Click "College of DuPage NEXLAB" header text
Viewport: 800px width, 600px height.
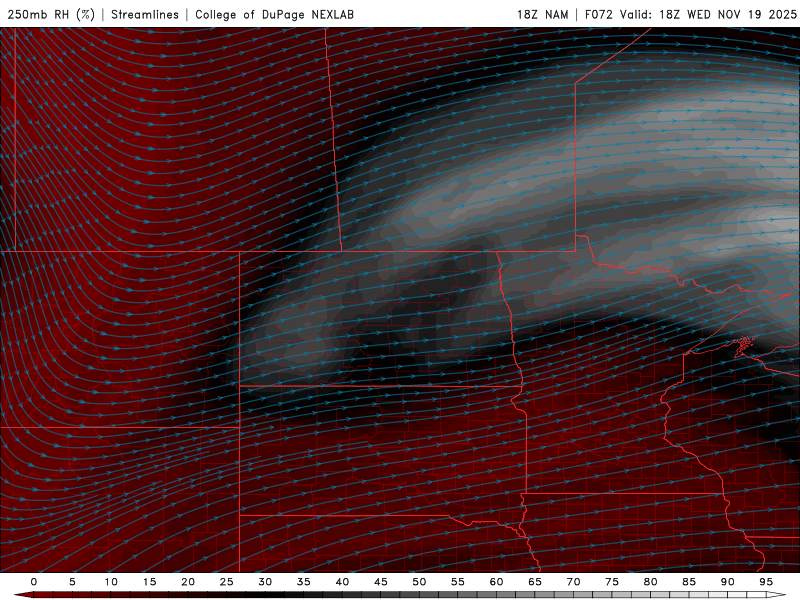tap(274, 14)
